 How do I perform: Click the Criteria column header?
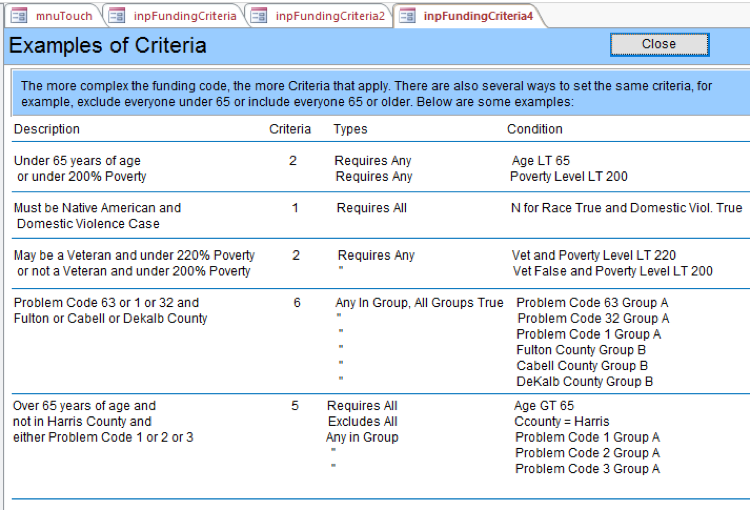pyautogui.click(x=290, y=129)
